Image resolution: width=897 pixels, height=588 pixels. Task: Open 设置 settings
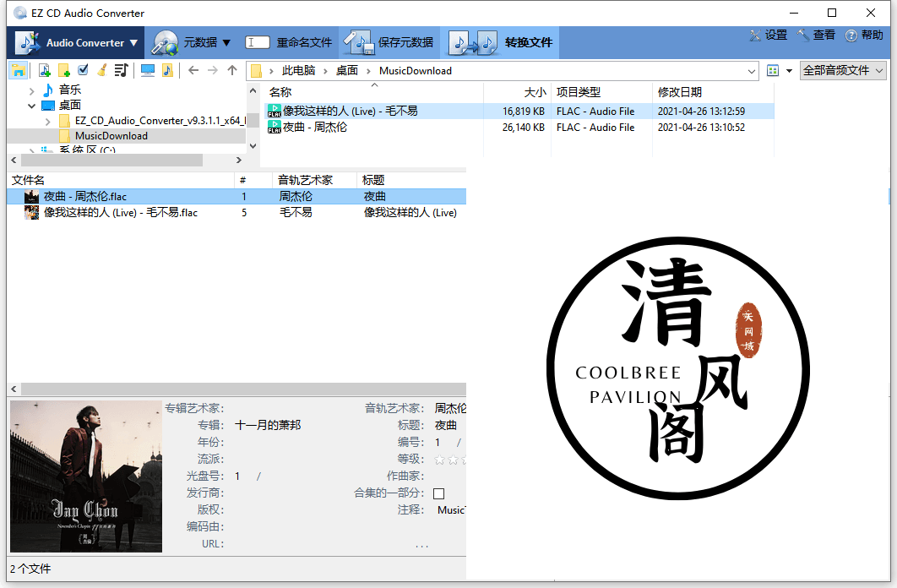(769, 35)
